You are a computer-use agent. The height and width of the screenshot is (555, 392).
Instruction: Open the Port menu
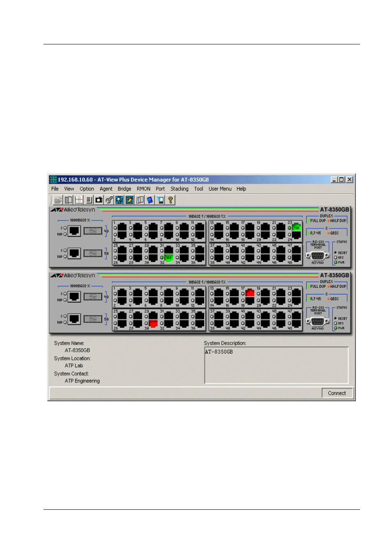(160, 189)
